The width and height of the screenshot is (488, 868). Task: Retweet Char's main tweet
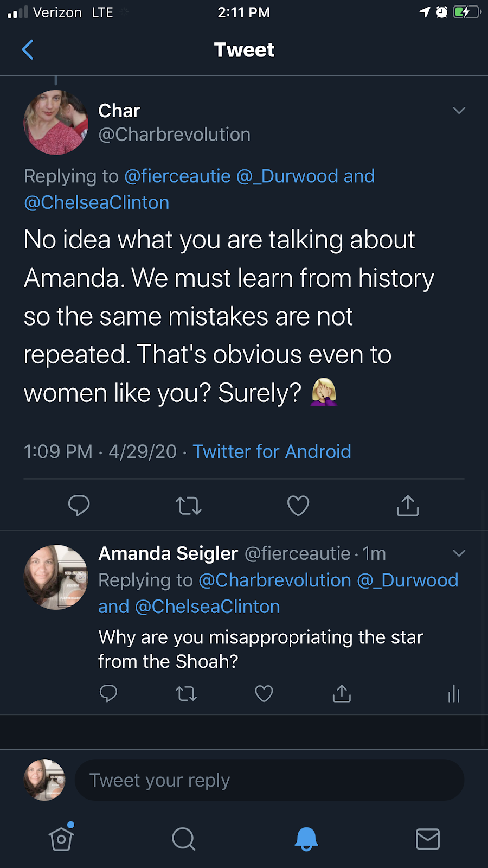click(x=188, y=506)
